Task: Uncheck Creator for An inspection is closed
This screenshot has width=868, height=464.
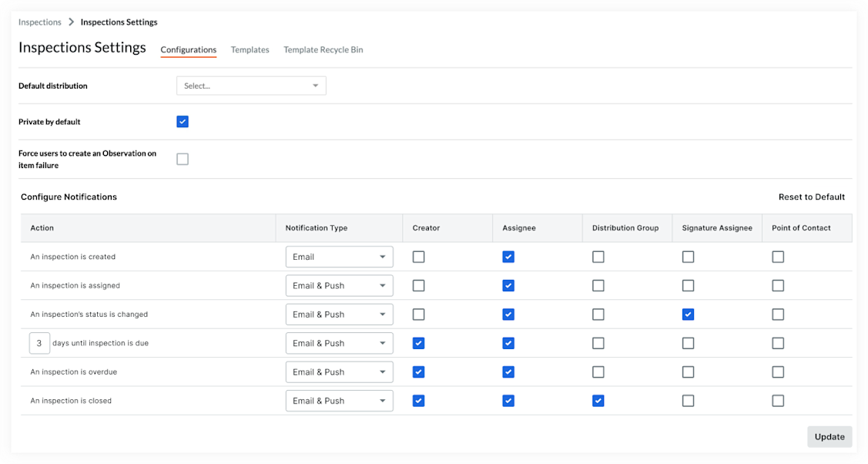Action: 418,401
